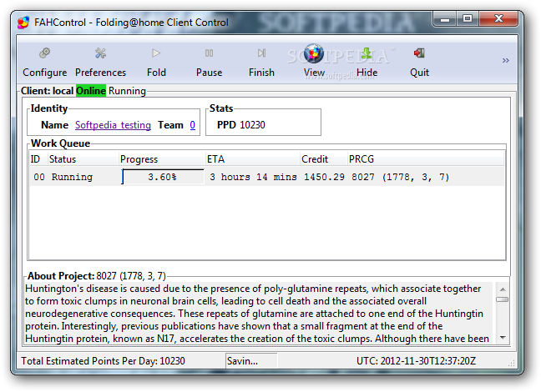Click the Huntington's disease project description text
Image resolution: width=541 pixels, height=392 pixels.
[x=257, y=314]
